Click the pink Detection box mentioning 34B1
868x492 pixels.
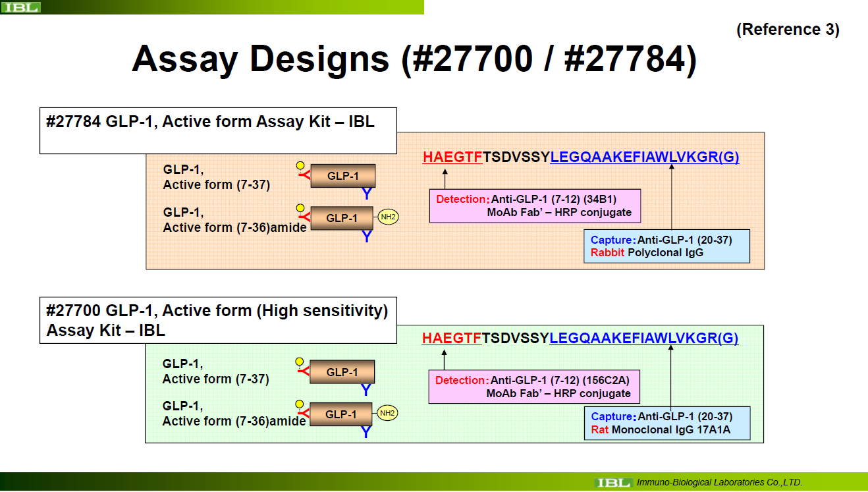coord(535,205)
